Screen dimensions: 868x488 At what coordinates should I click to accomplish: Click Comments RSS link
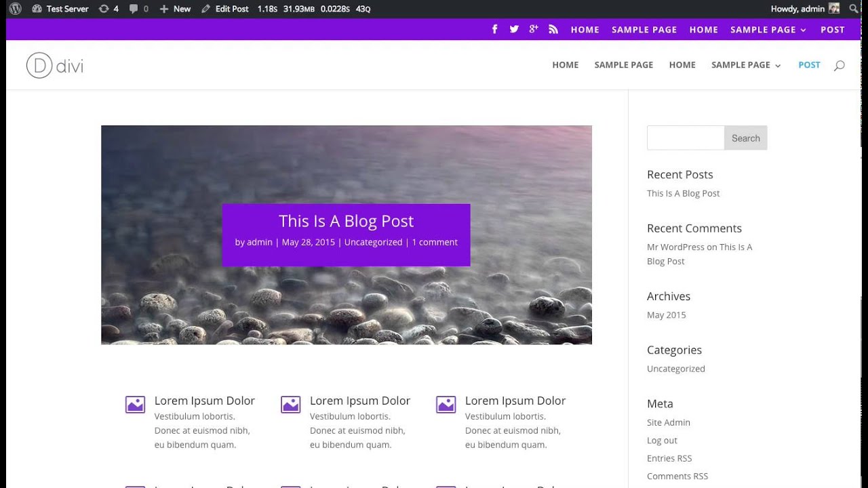[677, 476]
